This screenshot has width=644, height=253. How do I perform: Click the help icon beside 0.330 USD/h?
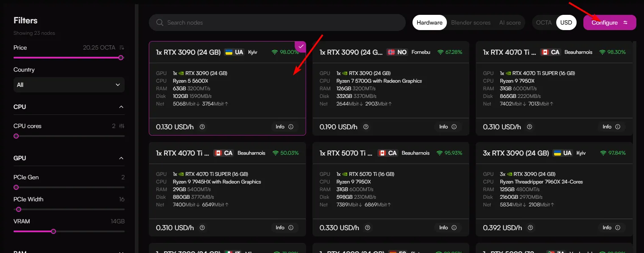[366, 228]
